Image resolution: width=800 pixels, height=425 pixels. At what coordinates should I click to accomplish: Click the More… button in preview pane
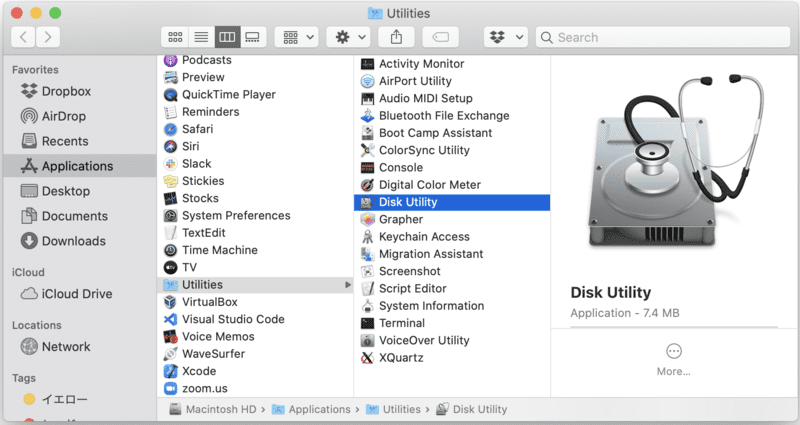point(673,359)
